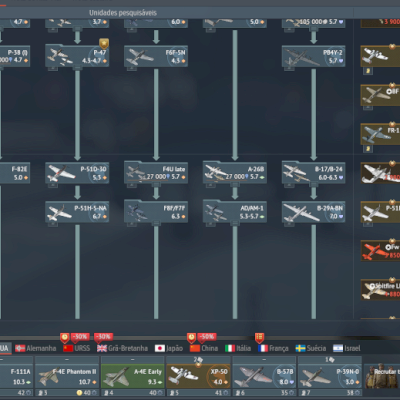Select the A-26B aircraft card
This screenshot has height=400, width=400.
(235, 173)
